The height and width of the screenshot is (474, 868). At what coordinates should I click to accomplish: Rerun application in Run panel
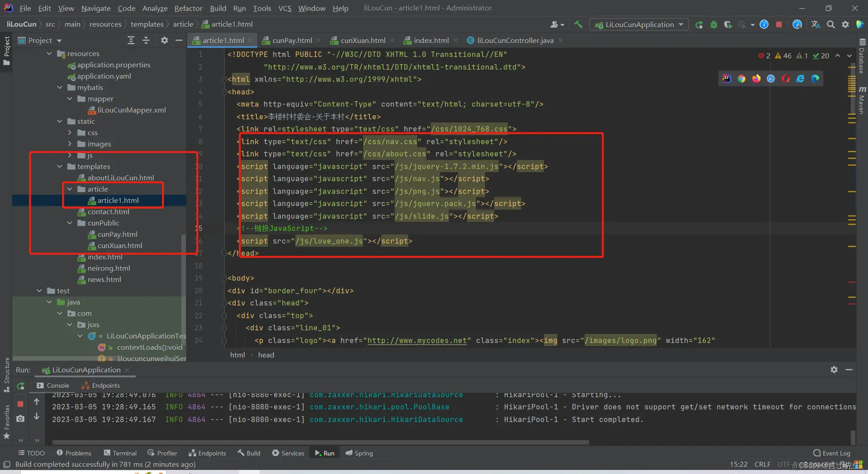coord(21,386)
